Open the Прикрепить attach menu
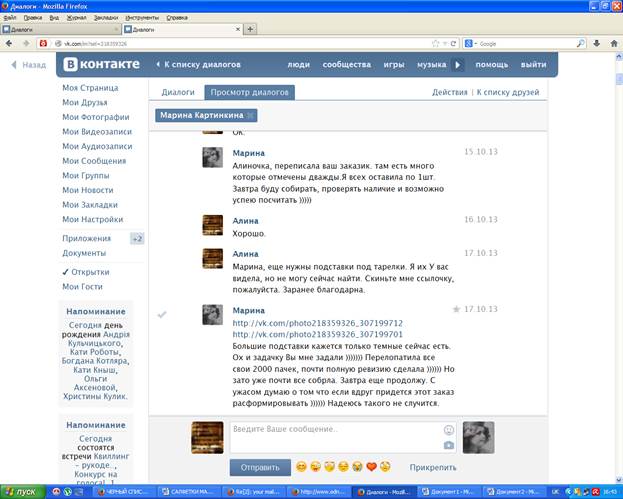 click(x=433, y=468)
